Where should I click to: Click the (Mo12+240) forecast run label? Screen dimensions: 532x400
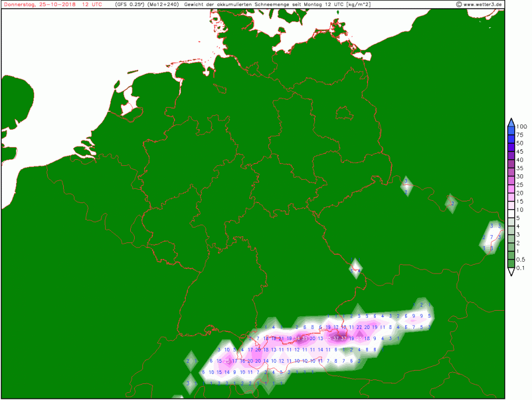coord(162,4)
